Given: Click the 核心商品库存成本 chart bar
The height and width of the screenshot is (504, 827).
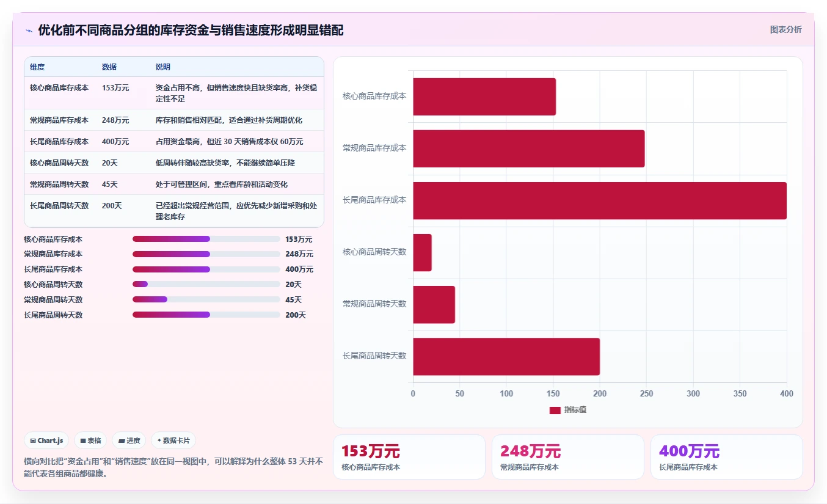Looking at the screenshot, I should (484, 97).
